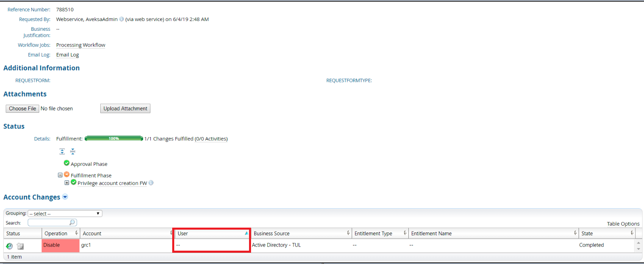Click the Entitlement Name column header
The image size is (644, 264).
click(493, 233)
